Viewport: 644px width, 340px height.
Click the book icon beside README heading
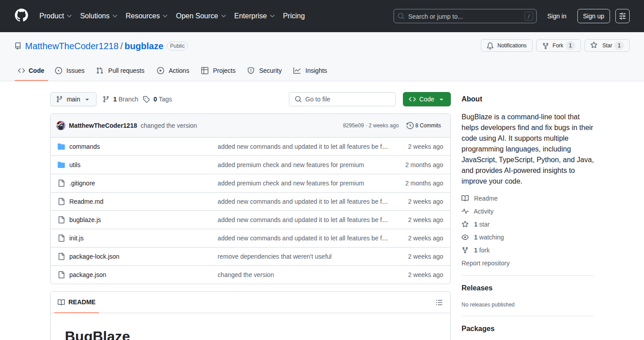pyautogui.click(x=61, y=302)
